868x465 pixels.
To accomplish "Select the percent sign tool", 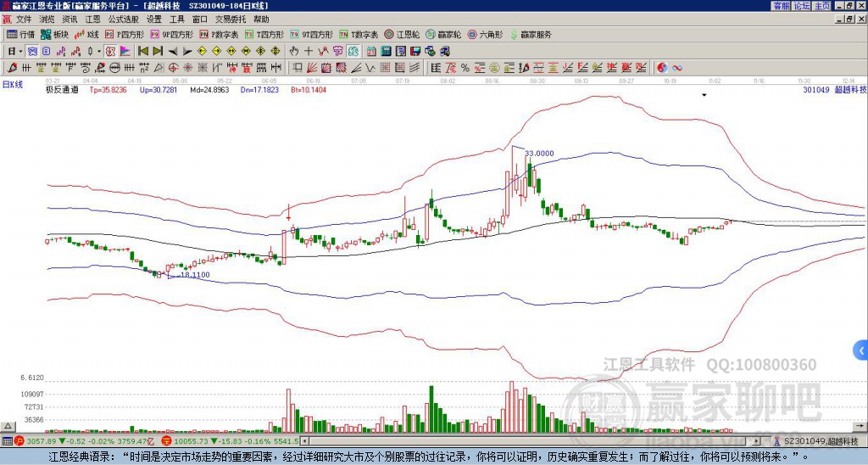I will click(465, 68).
